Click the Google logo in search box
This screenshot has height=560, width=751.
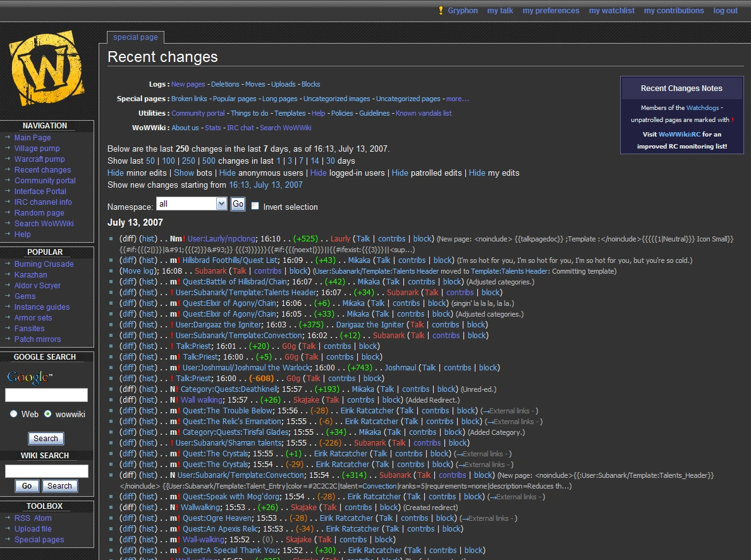(x=30, y=377)
